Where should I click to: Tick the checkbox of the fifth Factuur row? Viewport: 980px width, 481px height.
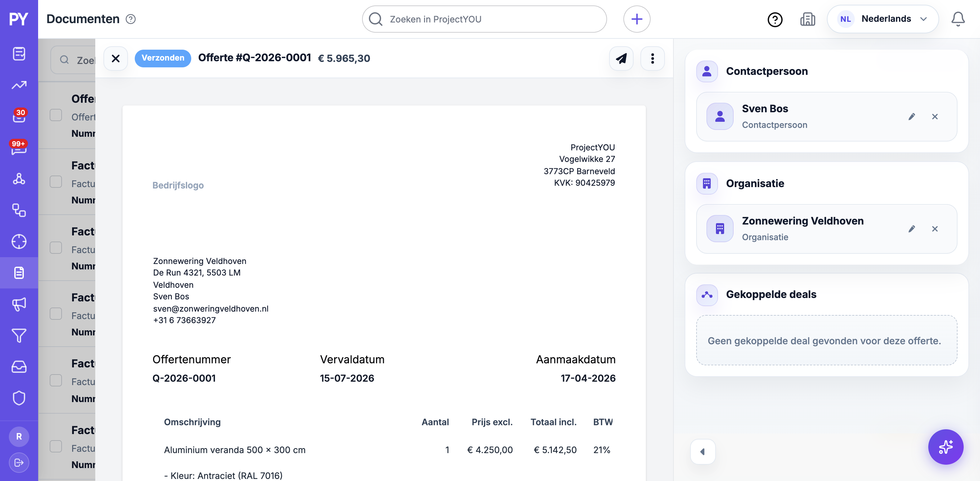point(56,446)
